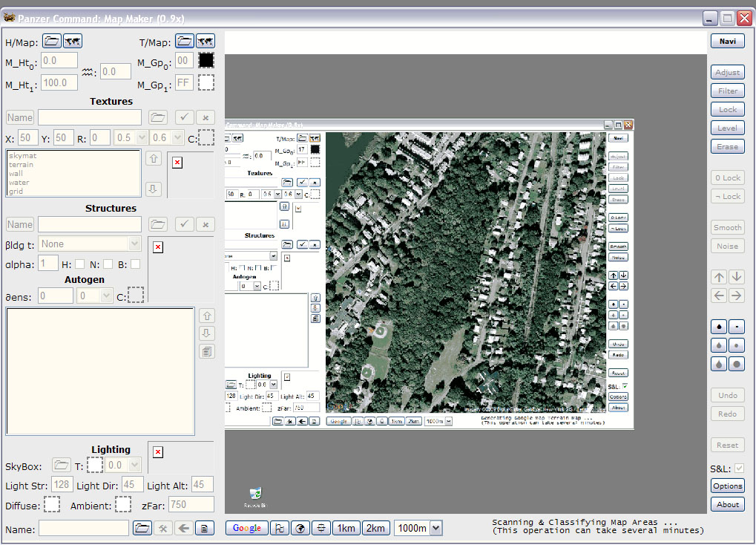Pick the Ambient light color swatch
This screenshot has height=545, width=756.
[x=123, y=504]
